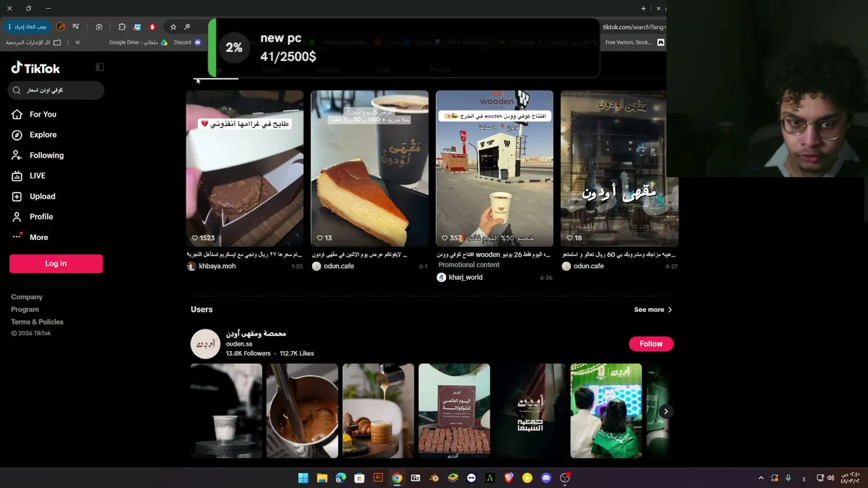Open Brave browser from the taskbar
Image resolution: width=868 pixels, height=488 pixels.
coord(509,478)
